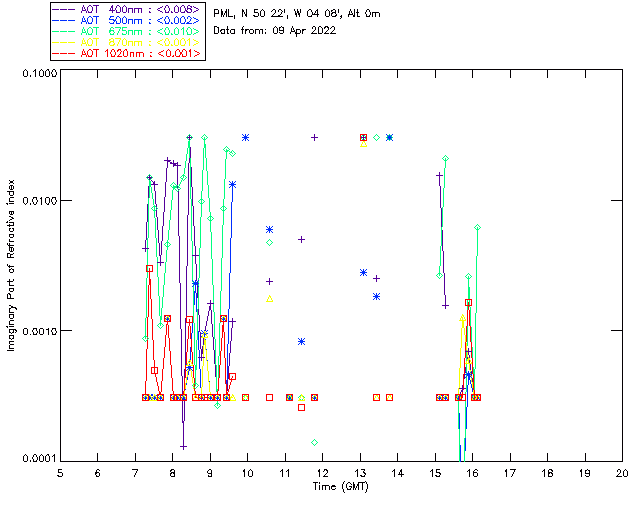Screen dimensions: 640x512
Task: Click the 'Time (GMT)' axis label
Action: (340, 487)
